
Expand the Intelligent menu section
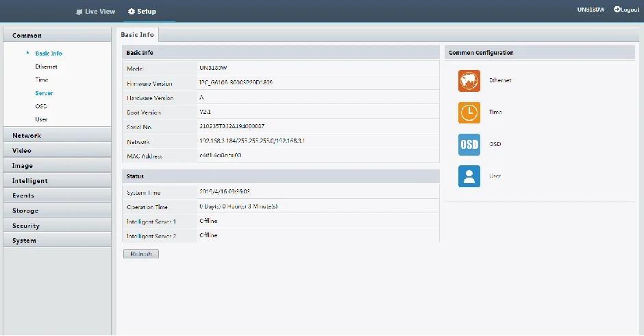(x=57, y=180)
